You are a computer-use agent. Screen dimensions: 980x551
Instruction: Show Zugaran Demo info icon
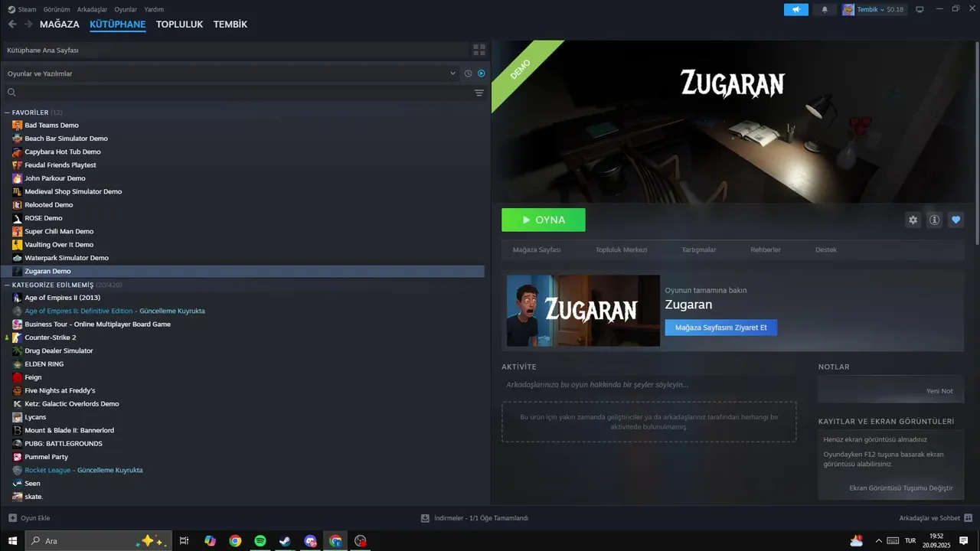[934, 220]
